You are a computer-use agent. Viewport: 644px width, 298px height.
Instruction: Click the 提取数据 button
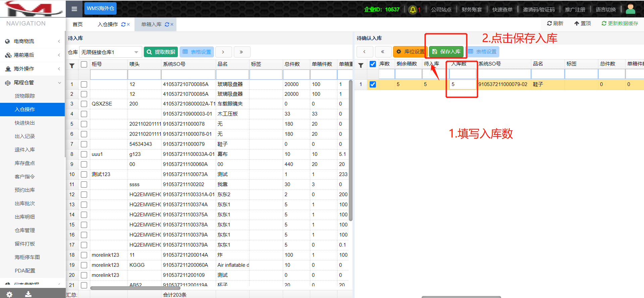(x=161, y=52)
